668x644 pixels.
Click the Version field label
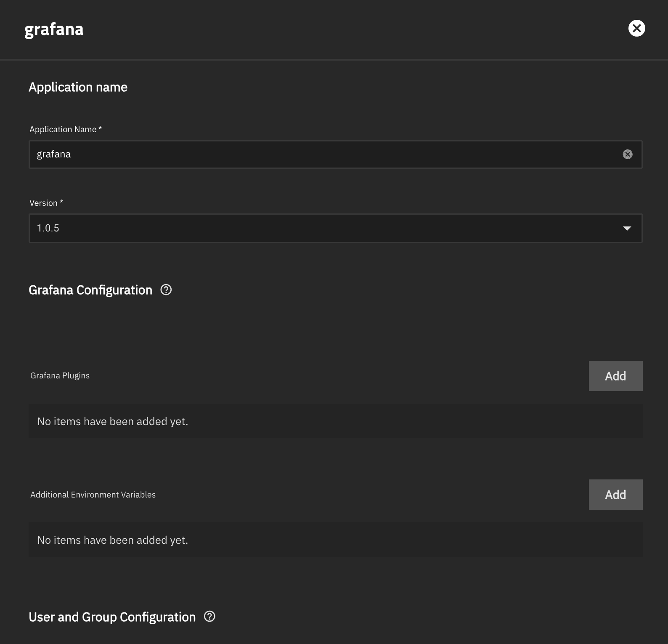(x=46, y=203)
